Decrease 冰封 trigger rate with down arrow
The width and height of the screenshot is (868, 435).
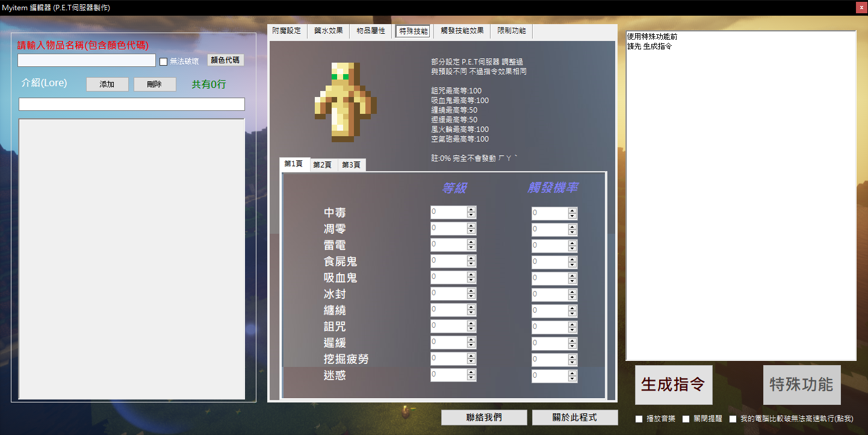572,297
